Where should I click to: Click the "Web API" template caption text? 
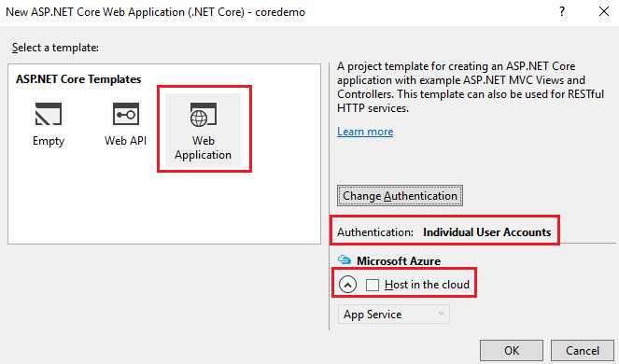pos(125,141)
